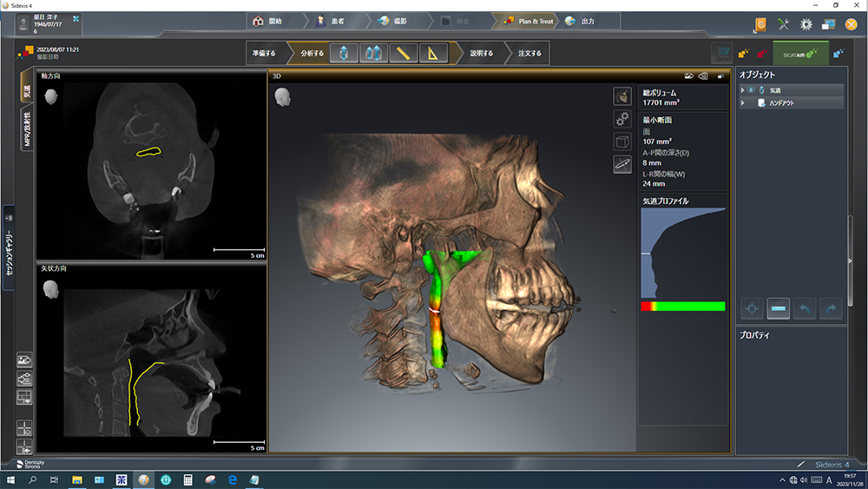Select the angle measurement triangle tool
Image resolution: width=868 pixels, height=489 pixels.
432,54
